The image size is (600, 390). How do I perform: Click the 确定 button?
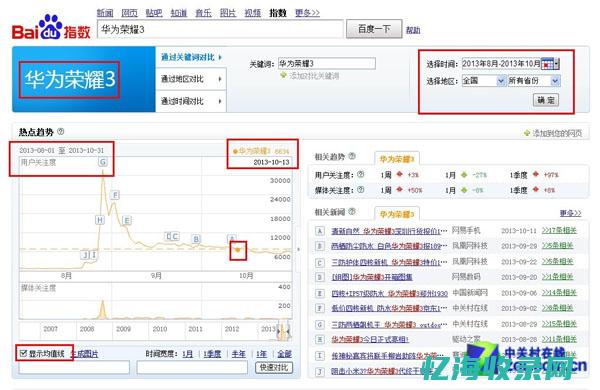(x=546, y=100)
